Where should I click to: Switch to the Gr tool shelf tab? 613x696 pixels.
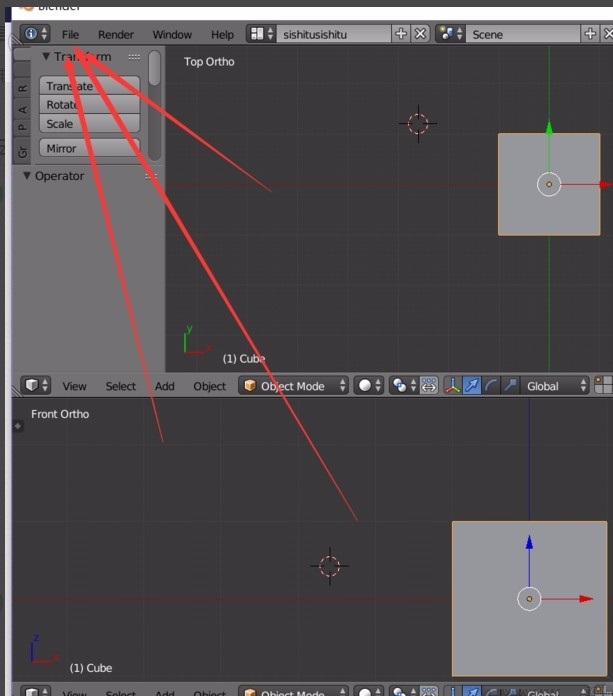(22, 152)
